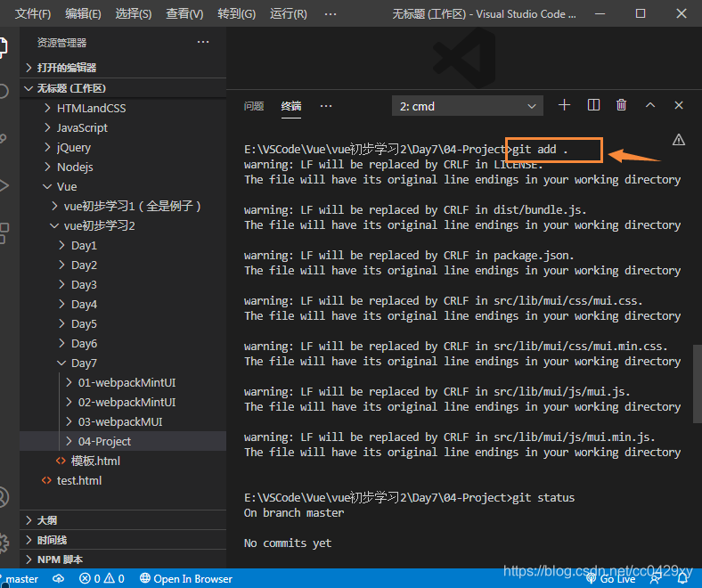Screen dimensions: 702x588
Task: Expand the NPM 脚本 section
Action: [123, 559]
